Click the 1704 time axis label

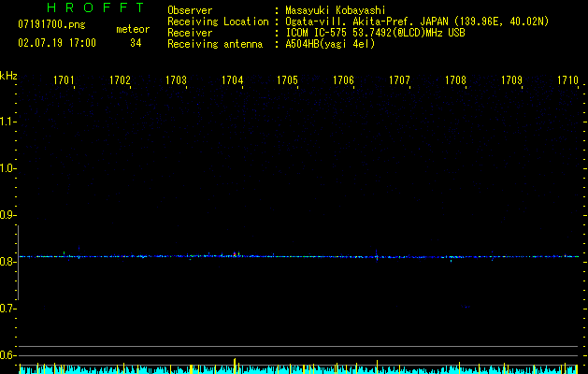point(232,80)
